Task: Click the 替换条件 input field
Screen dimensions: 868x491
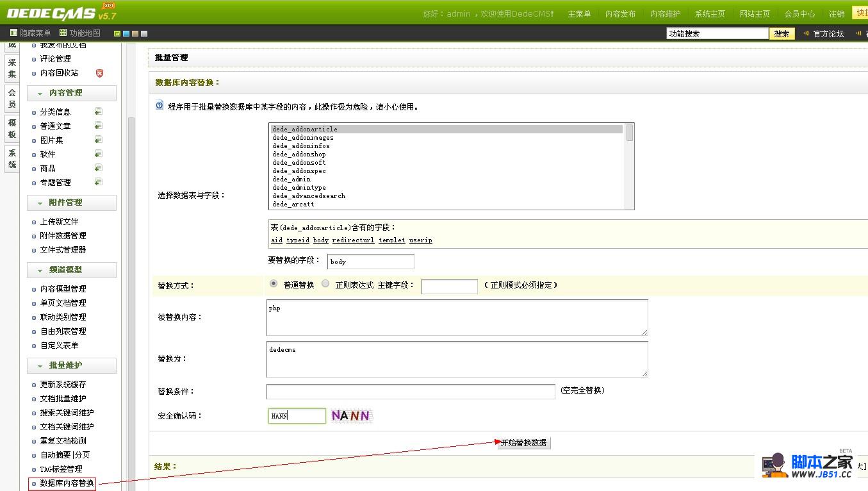Action: [x=411, y=391]
